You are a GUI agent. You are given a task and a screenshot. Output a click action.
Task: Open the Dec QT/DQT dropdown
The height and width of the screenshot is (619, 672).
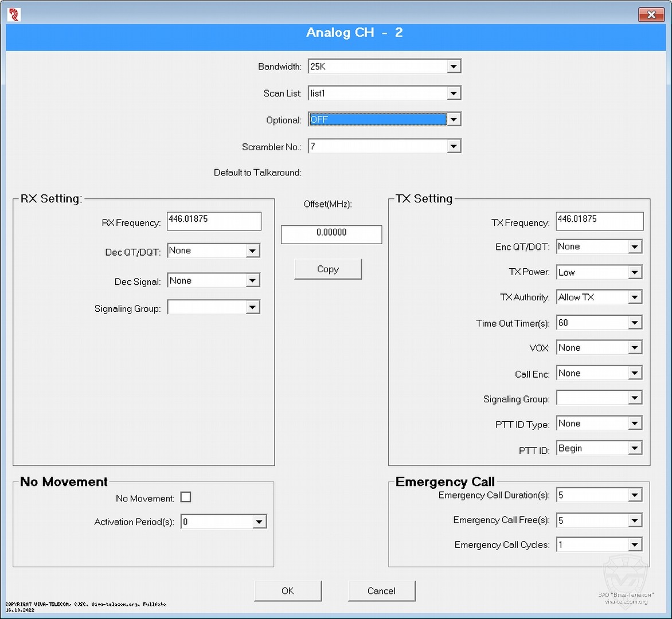(252, 251)
